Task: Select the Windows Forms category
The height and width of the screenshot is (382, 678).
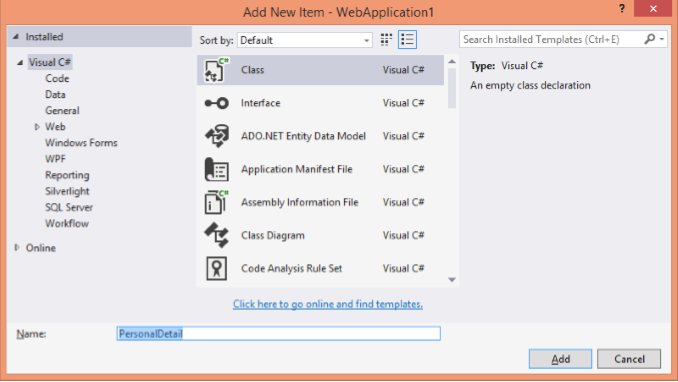Action: point(81,143)
